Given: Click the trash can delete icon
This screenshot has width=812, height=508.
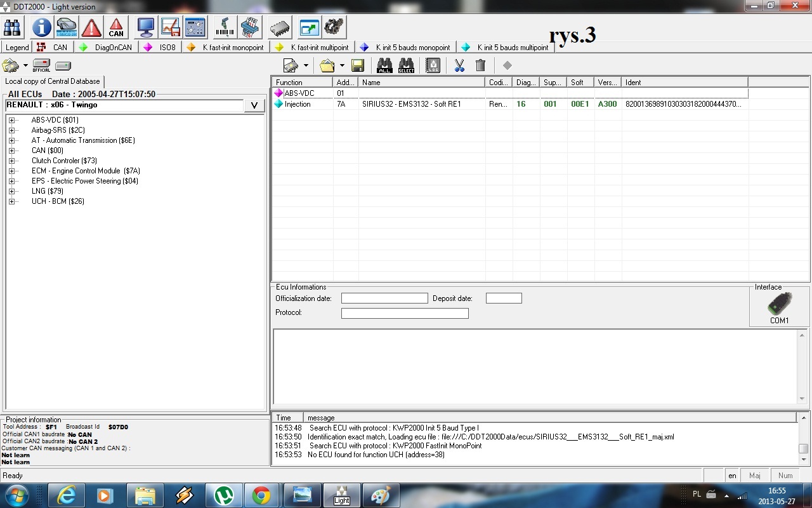Looking at the screenshot, I should click(x=480, y=65).
